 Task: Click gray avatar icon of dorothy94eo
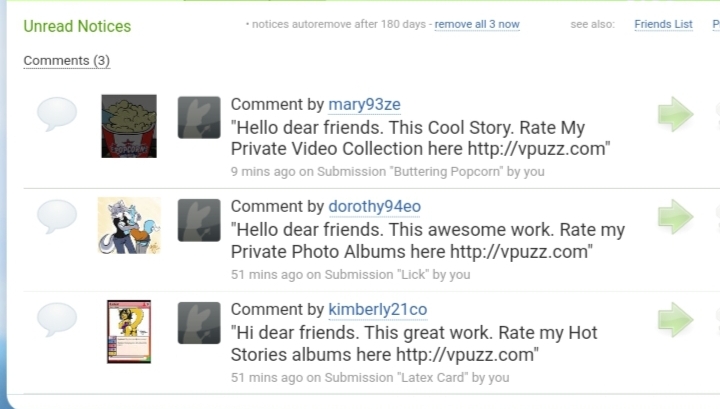tap(199, 219)
